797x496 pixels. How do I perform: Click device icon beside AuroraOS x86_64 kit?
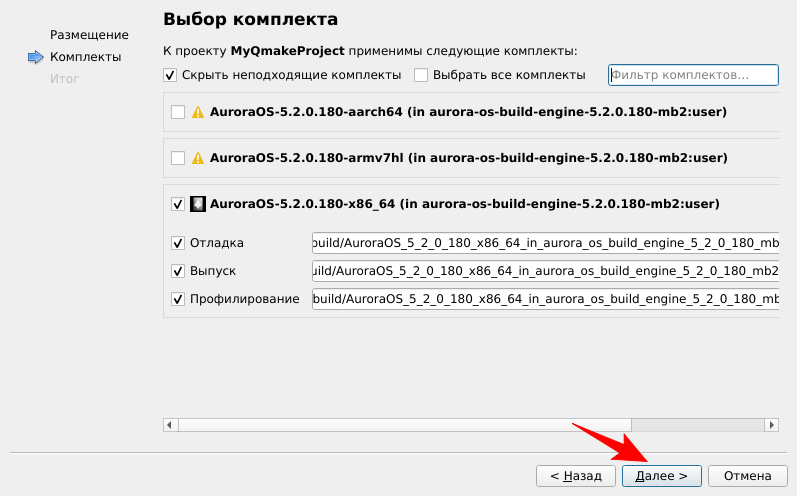pyautogui.click(x=198, y=204)
